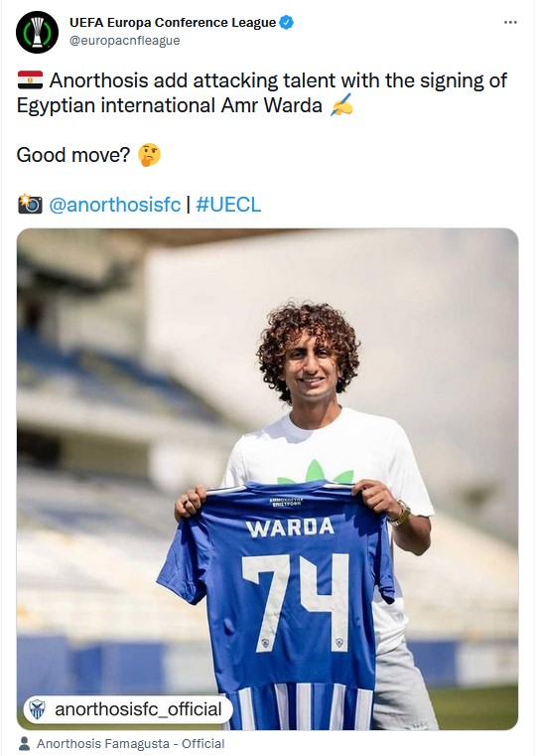
Task: Click the WARDA name on the shirt
Action: pos(290,528)
